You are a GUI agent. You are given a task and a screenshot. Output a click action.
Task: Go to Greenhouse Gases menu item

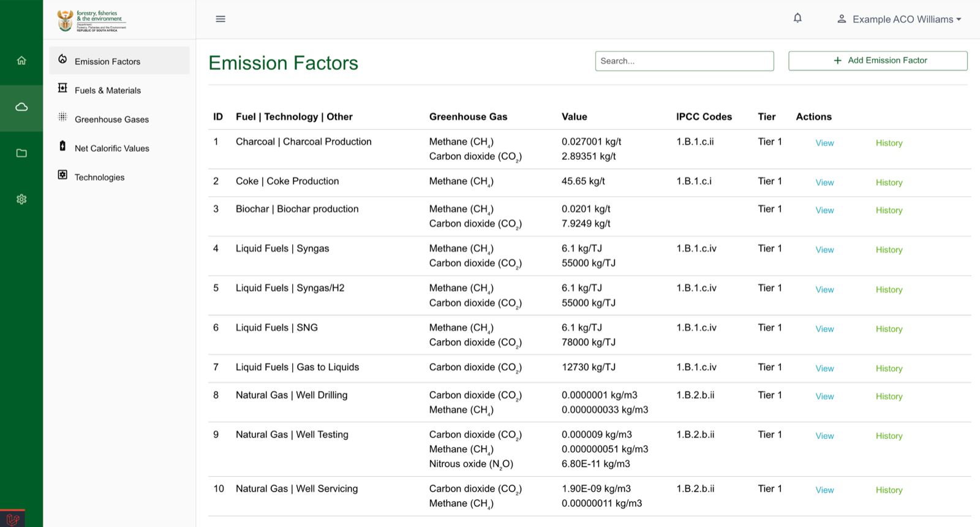119,119
